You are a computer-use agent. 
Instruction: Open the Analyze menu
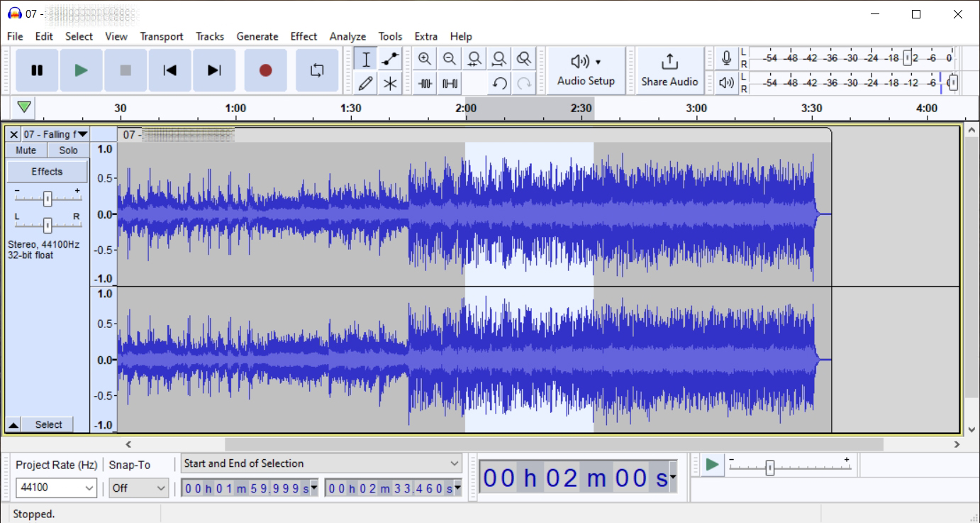click(347, 36)
